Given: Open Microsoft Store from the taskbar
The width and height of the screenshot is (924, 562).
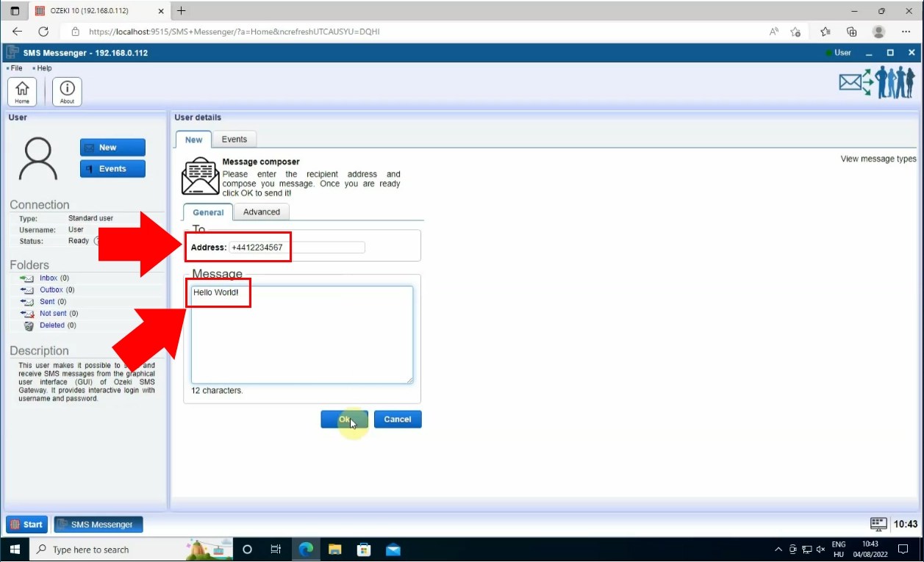Looking at the screenshot, I should click(x=364, y=550).
